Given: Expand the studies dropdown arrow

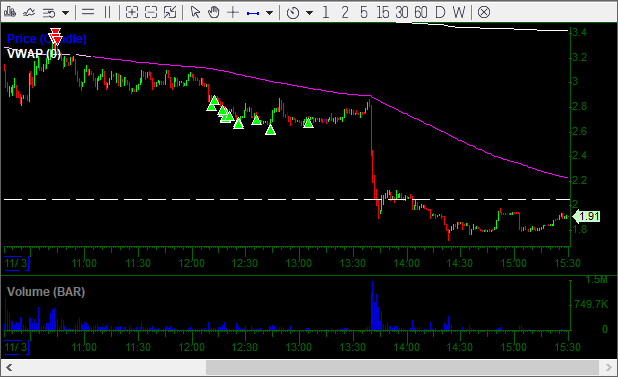Looking at the screenshot, I should [65, 13].
